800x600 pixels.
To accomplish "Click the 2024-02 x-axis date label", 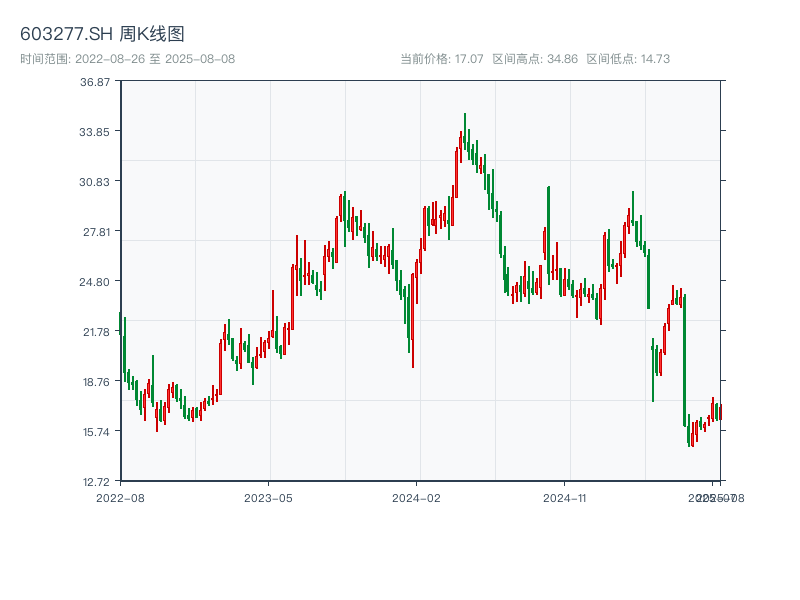I will point(417,497).
